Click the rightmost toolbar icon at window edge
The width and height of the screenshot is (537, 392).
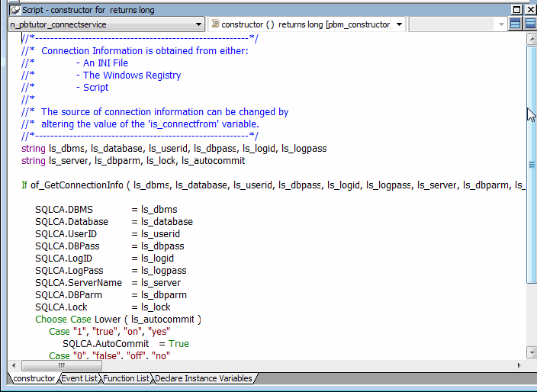tap(530, 24)
